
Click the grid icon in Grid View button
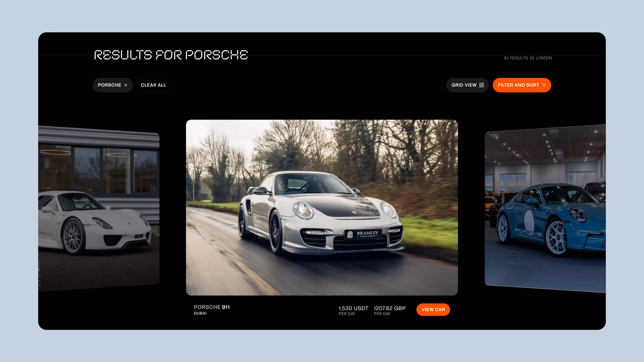(x=482, y=85)
